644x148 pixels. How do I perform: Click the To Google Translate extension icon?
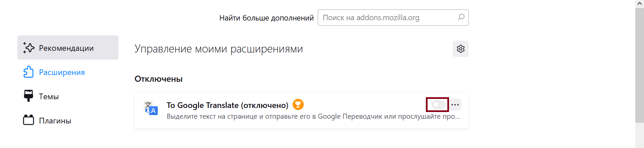point(151,108)
